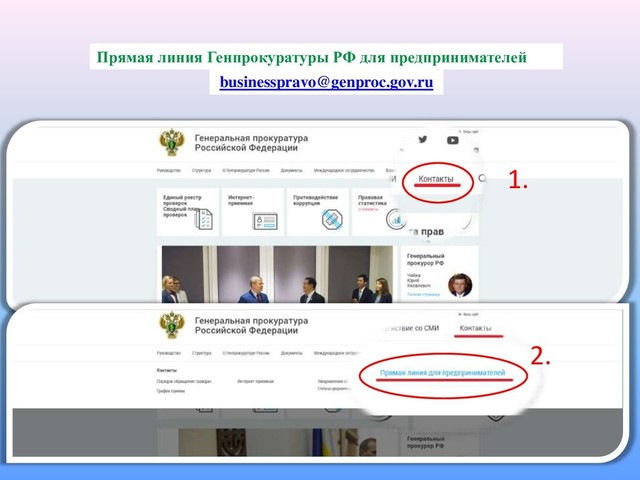Open 'Единый реестр проверок' checklist icon card
The height and width of the screenshot is (480, 640).
[188, 212]
